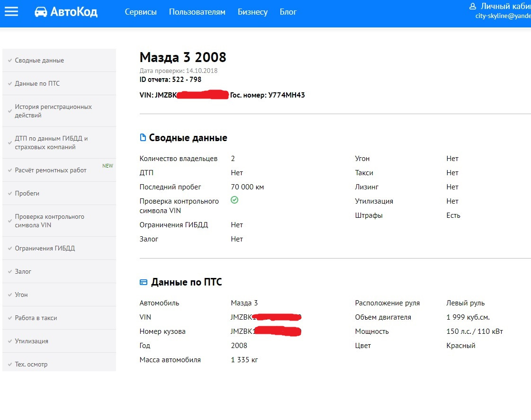Select Работа в такси in sidebar
The height and width of the screenshot is (420, 531).
point(36,318)
